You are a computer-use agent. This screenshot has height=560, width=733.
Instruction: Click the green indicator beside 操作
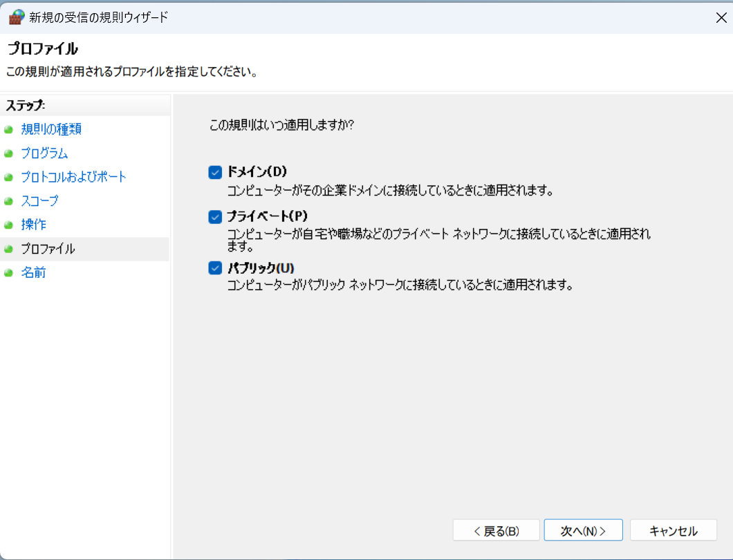[x=8, y=225]
